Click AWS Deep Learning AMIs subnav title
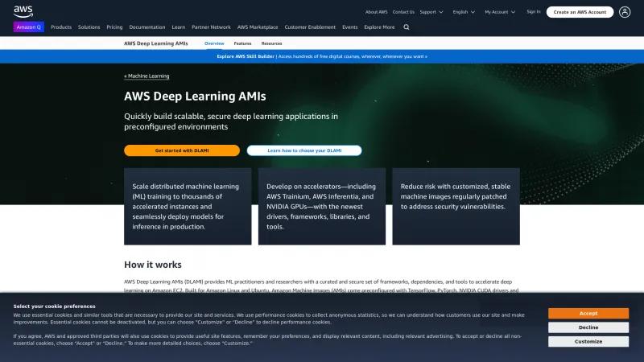Screen dimensions: 644x362 coord(156,43)
